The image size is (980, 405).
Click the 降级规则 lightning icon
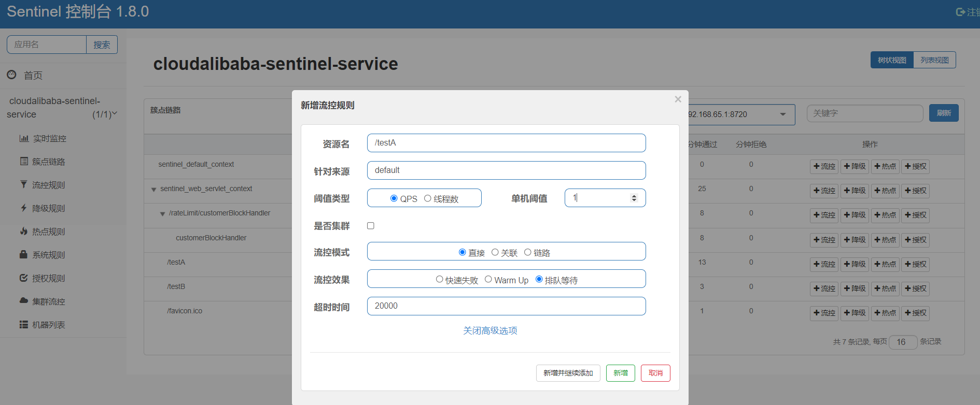[24, 208]
